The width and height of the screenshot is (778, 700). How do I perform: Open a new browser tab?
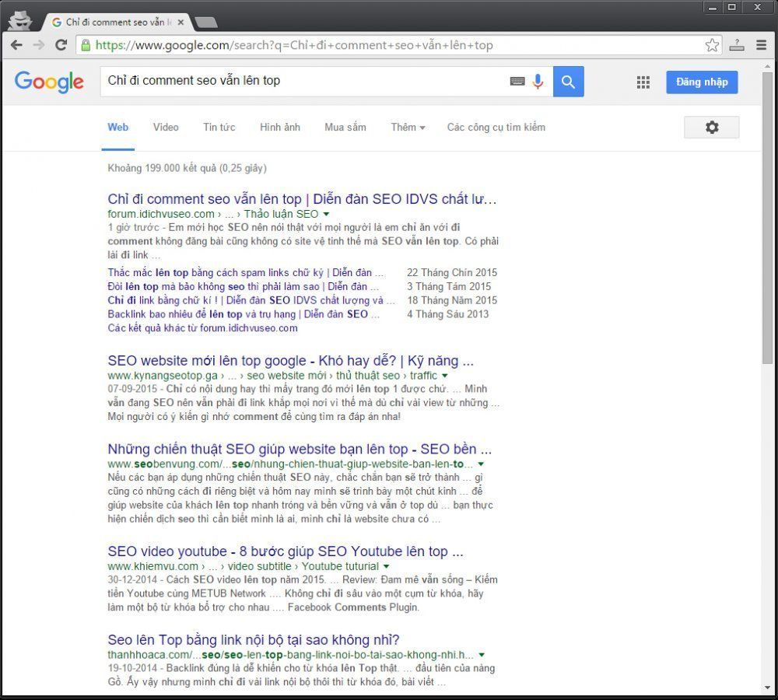point(205,23)
